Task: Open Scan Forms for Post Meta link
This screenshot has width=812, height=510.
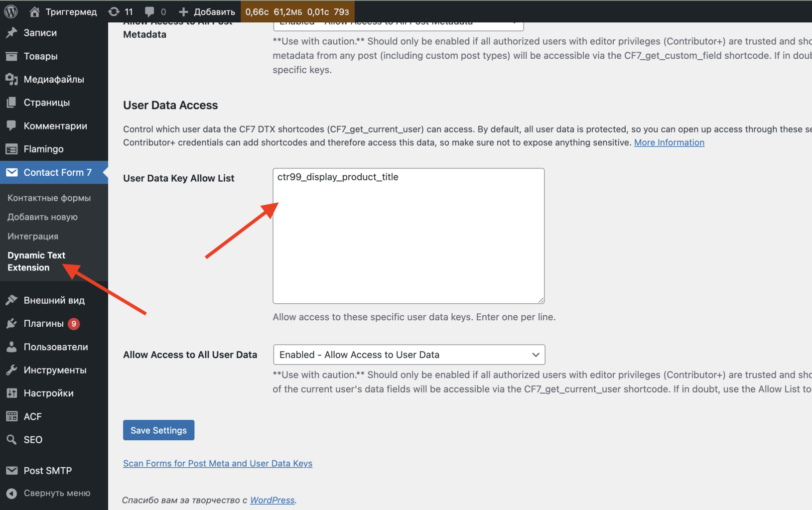Action: [218, 464]
